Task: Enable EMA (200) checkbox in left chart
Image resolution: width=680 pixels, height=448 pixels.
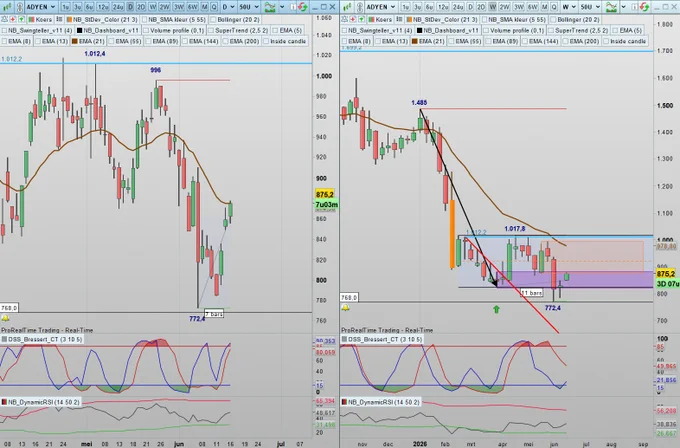Action: [226, 41]
